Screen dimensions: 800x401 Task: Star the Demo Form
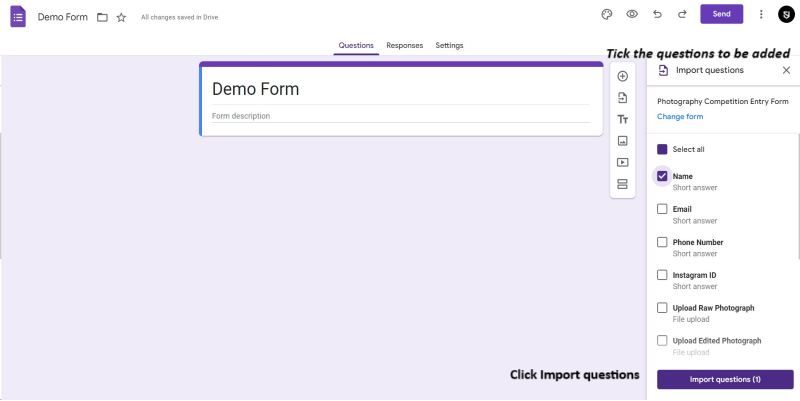coord(121,17)
